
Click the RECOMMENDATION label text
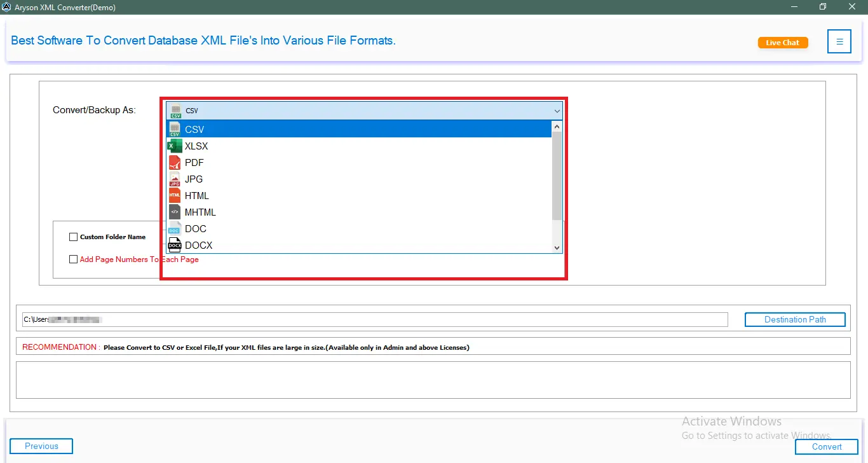pyautogui.click(x=61, y=347)
